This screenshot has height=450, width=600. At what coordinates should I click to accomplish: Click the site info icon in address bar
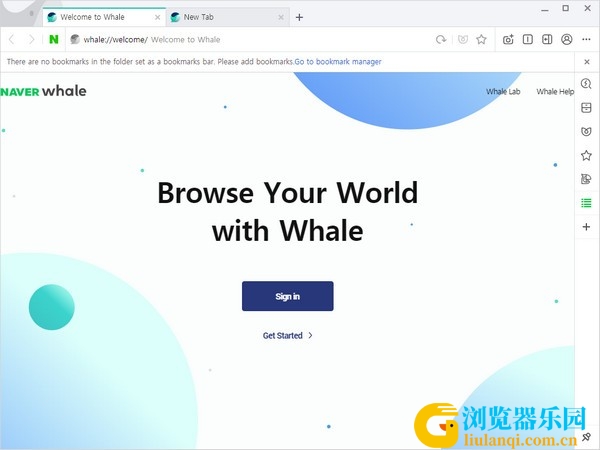click(x=75, y=39)
